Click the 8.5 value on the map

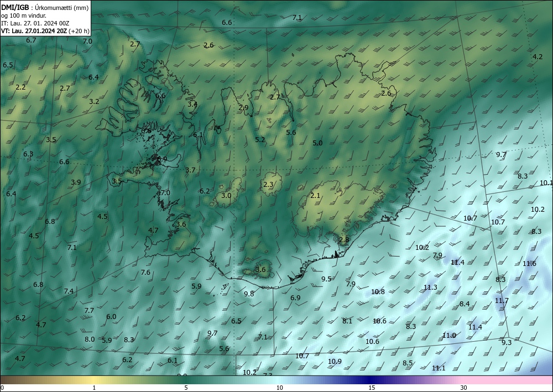point(408,363)
